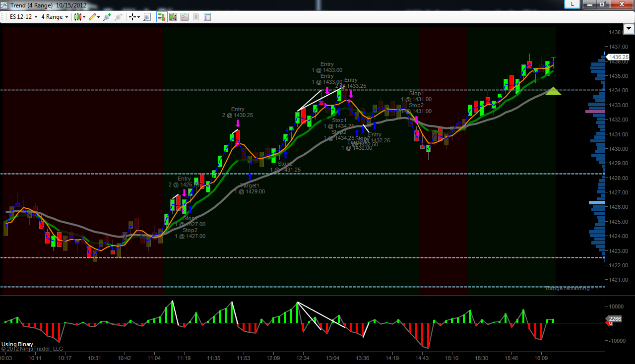Select the yellow-green triangle chart marker

pos(553,91)
